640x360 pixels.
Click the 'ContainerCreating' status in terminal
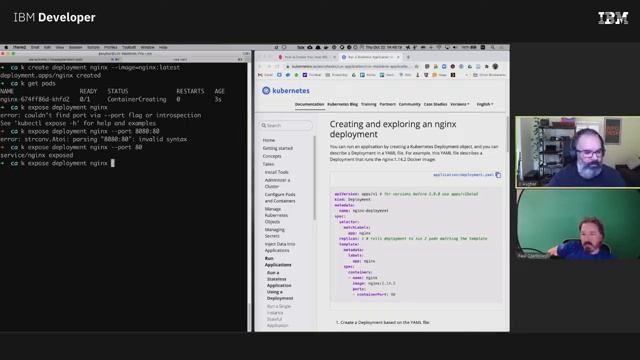pos(137,99)
